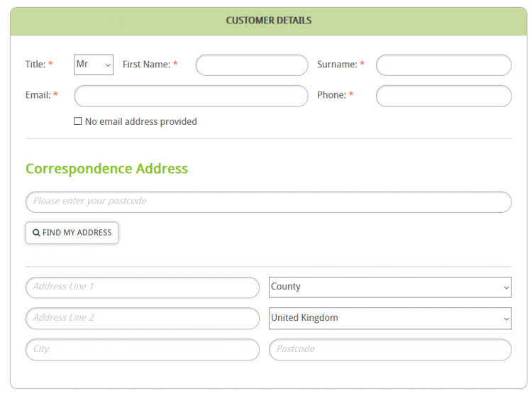Image resolution: width=532 pixels, height=396 pixels.
Task: Expand the County dropdown list
Action: click(x=390, y=287)
